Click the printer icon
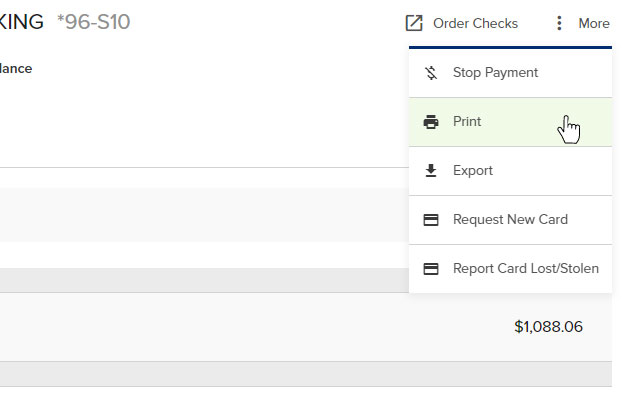The height and width of the screenshot is (400, 640). (431, 122)
